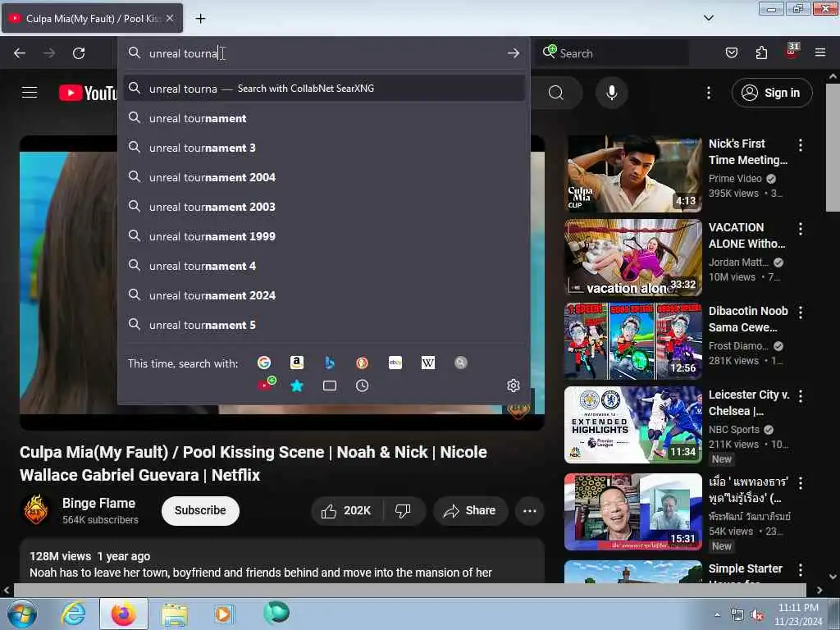Viewport: 840px width, 630px height.
Task: Search bookmarks using the star icon
Action: (x=297, y=386)
